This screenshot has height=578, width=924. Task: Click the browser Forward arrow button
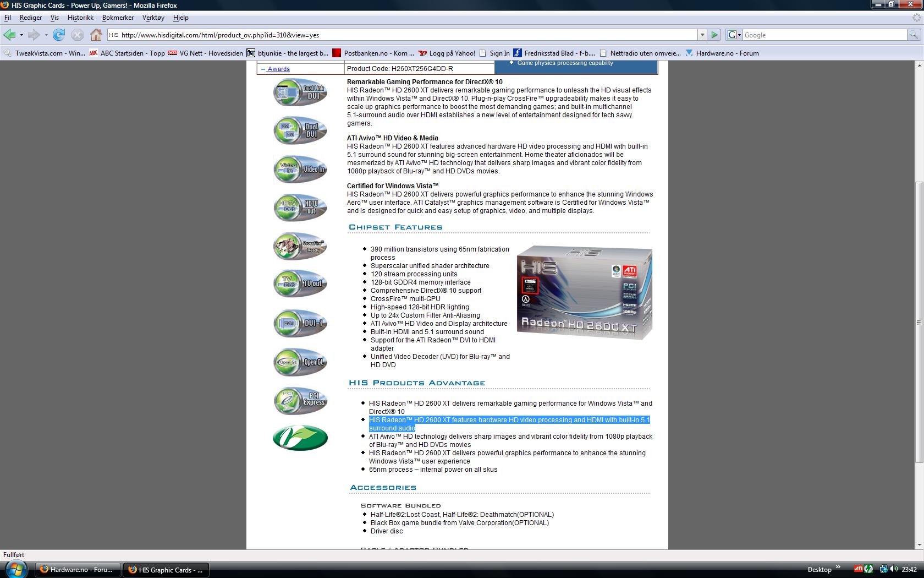34,35
